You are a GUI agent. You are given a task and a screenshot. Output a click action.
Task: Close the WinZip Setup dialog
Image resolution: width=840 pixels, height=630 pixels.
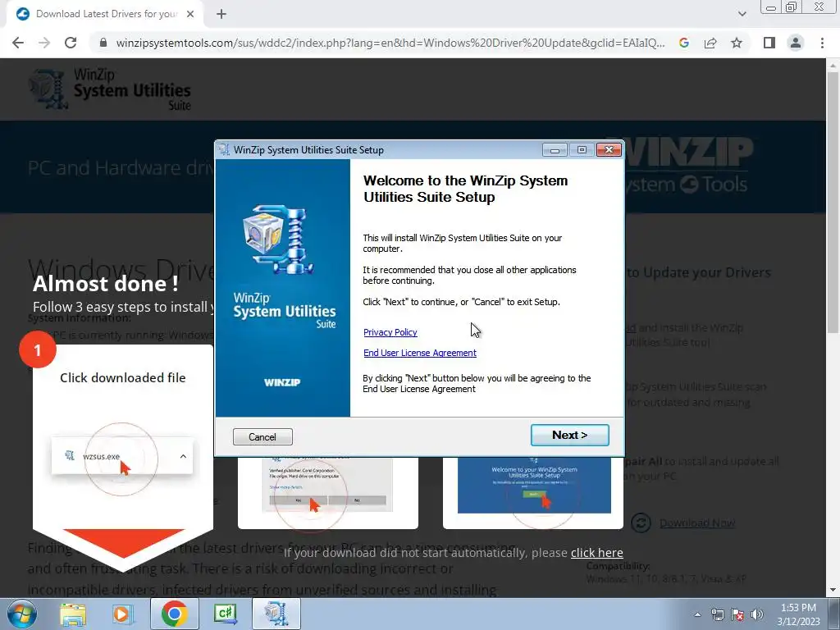coord(609,150)
